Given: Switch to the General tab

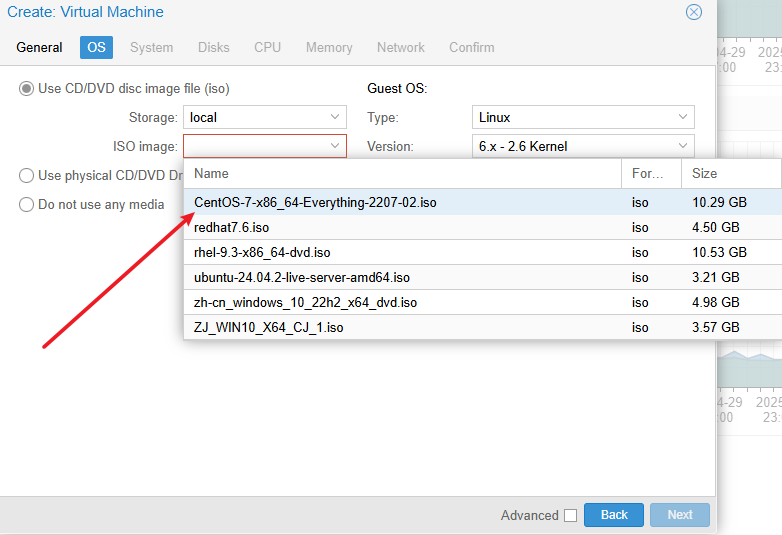Looking at the screenshot, I should [x=40, y=47].
